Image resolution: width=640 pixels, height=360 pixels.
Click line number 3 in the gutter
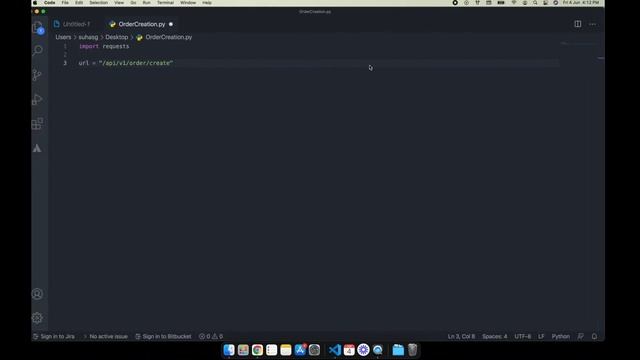(65, 63)
